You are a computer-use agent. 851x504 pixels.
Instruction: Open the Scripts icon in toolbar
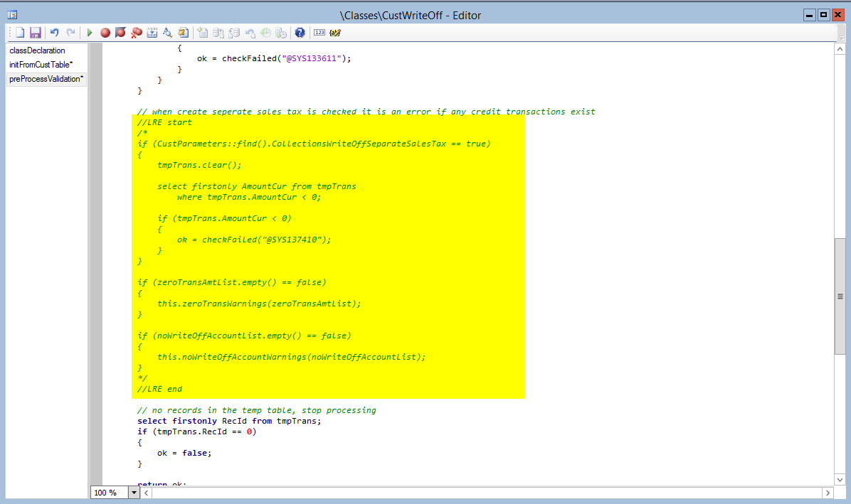[x=184, y=33]
